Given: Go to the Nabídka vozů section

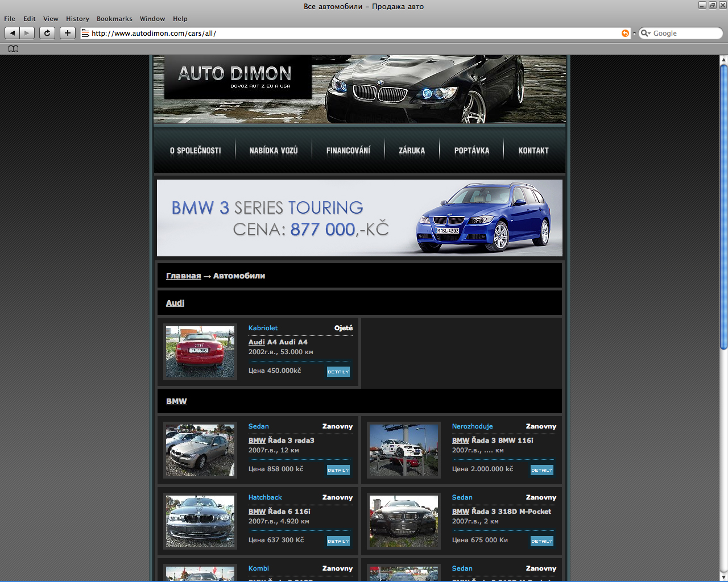Looking at the screenshot, I should (274, 151).
